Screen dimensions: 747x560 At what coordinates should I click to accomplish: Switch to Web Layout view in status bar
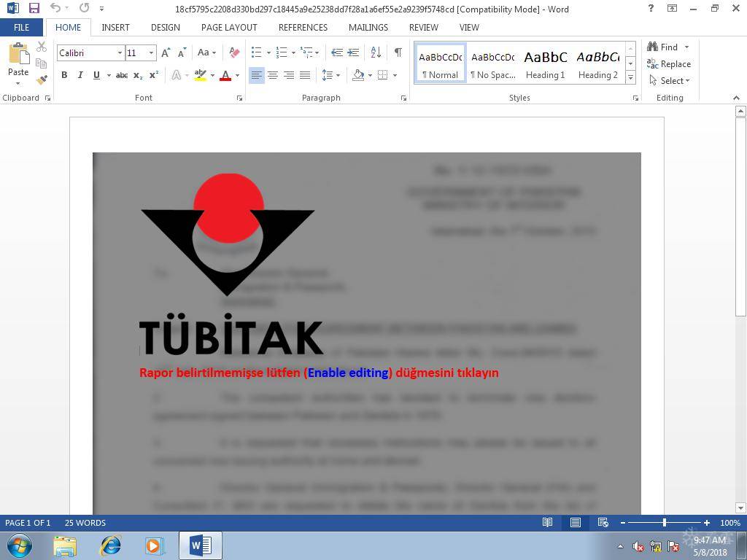(x=603, y=522)
